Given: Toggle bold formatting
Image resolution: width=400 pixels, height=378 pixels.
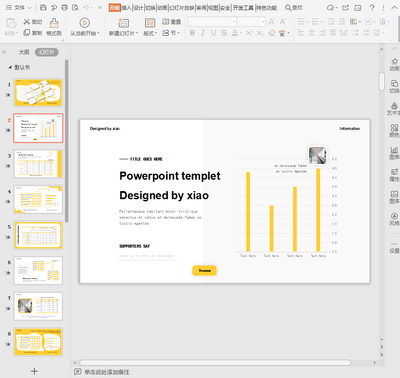Looking at the screenshot, I should [x=192, y=33].
